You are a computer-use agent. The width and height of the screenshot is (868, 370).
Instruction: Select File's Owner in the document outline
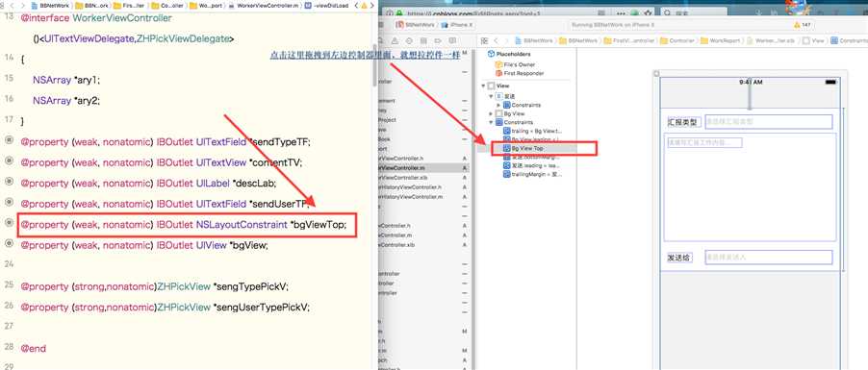[x=515, y=64]
